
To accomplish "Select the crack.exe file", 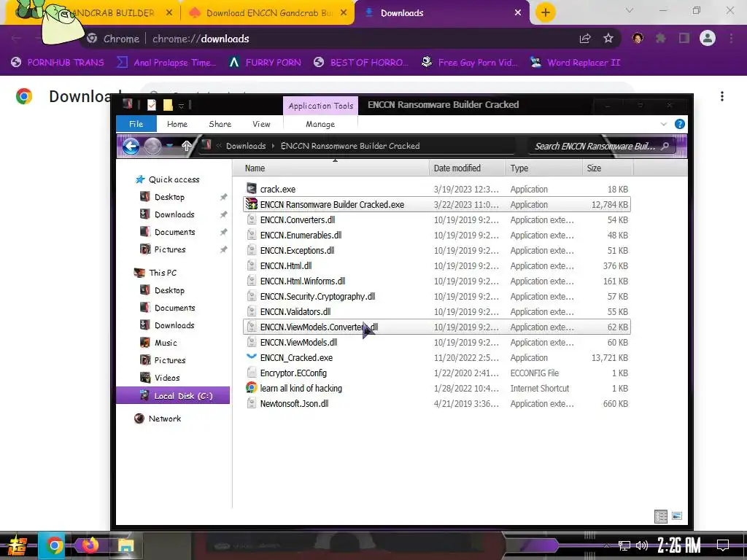I will (x=437, y=189).
